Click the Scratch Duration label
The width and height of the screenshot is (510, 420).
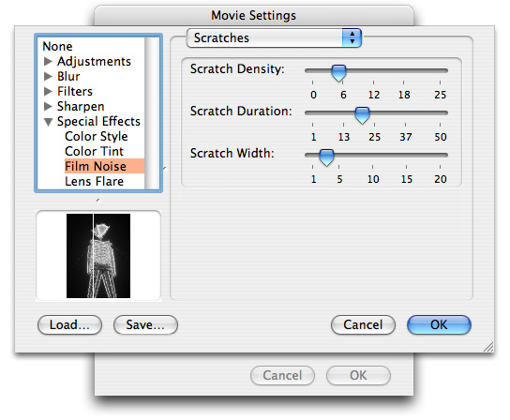click(x=241, y=111)
